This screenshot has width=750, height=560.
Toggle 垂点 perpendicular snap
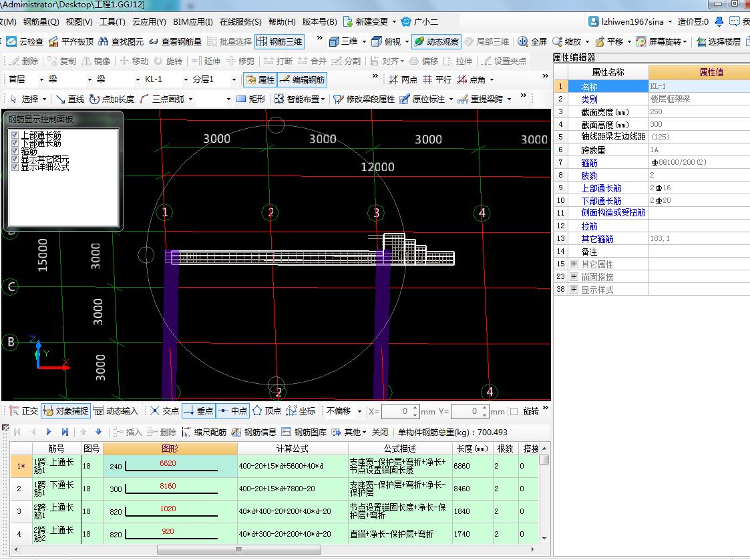[198, 410]
